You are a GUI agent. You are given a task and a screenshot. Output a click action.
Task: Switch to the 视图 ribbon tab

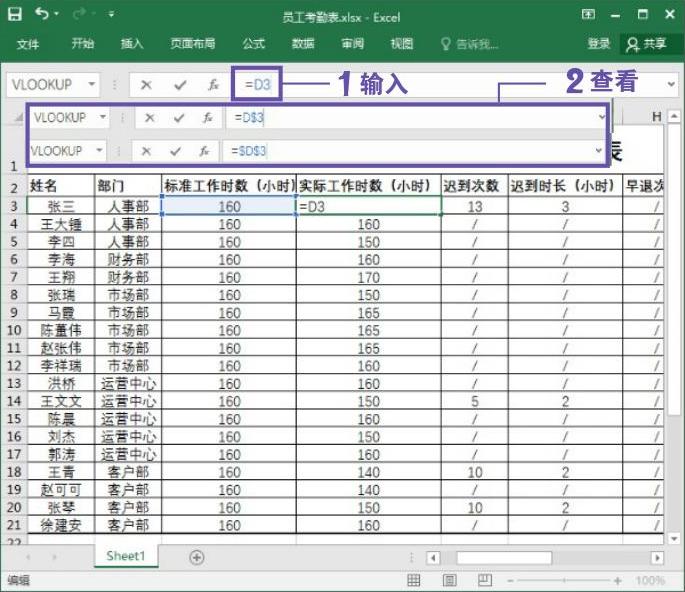pos(402,44)
